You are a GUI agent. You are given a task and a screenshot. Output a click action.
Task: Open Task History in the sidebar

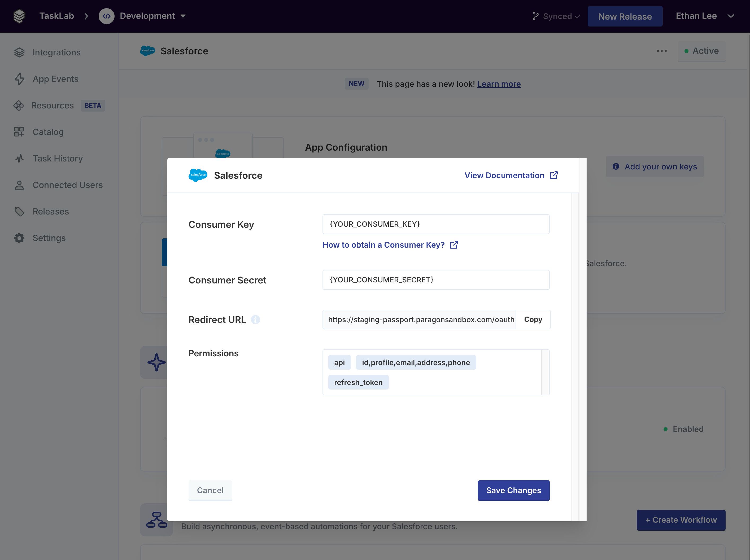[58, 158]
